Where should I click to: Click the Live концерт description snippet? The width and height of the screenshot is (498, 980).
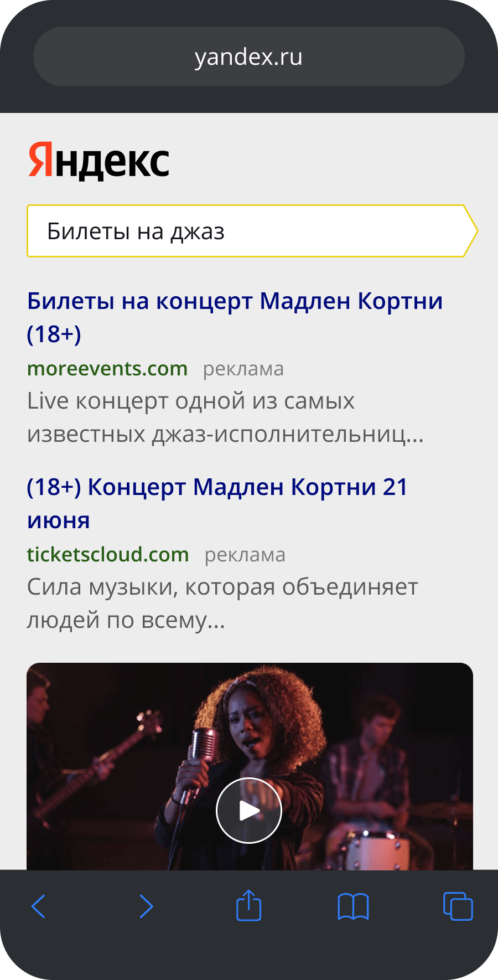coord(226,418)
